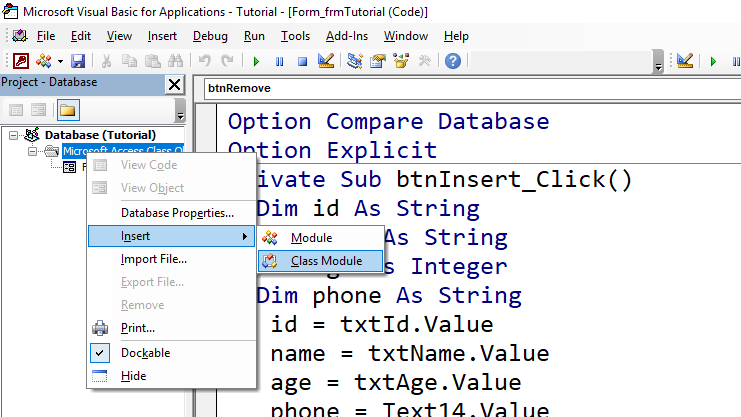Image resolution: width=741 pixels, height=417 pixels.
Task: Open the View menu
Action: [119, 36]
